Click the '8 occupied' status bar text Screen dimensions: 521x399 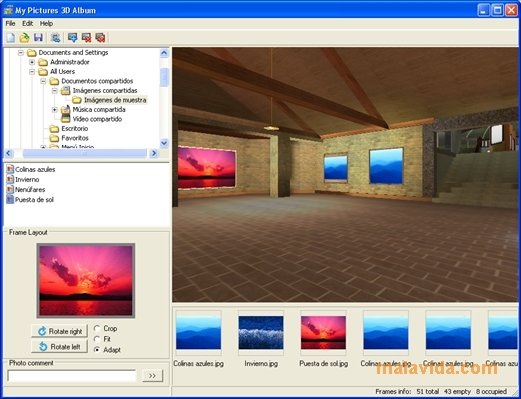coord(491,391)
